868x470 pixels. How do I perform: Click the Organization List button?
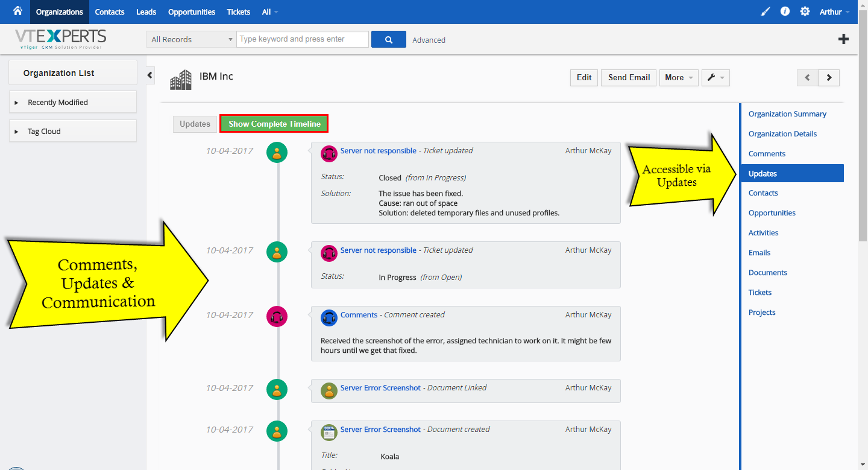coord(73,72)
